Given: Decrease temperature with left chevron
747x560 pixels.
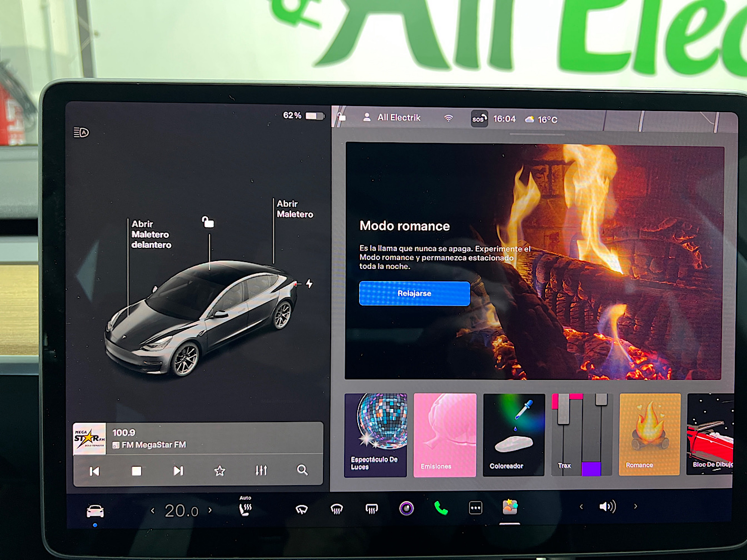Looking at the screenshot, I should tap(153, 511).
